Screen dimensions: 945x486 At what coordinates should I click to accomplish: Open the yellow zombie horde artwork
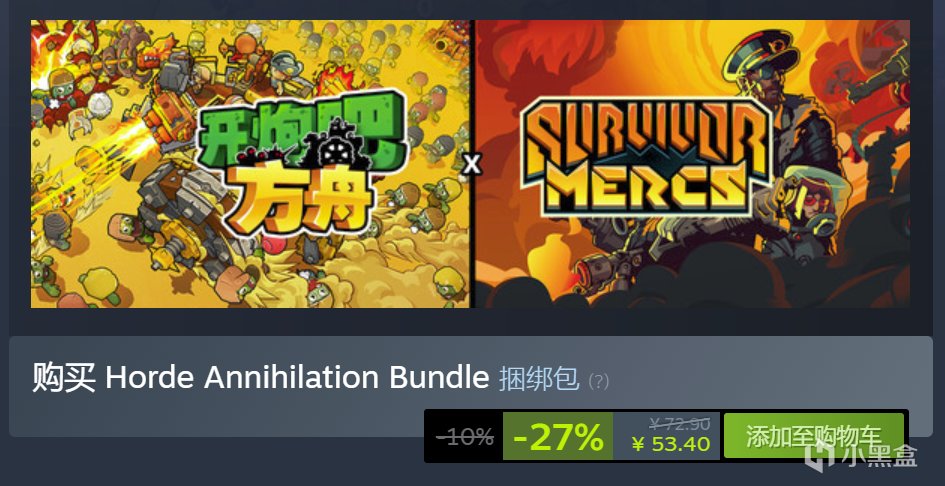[250, 164]
